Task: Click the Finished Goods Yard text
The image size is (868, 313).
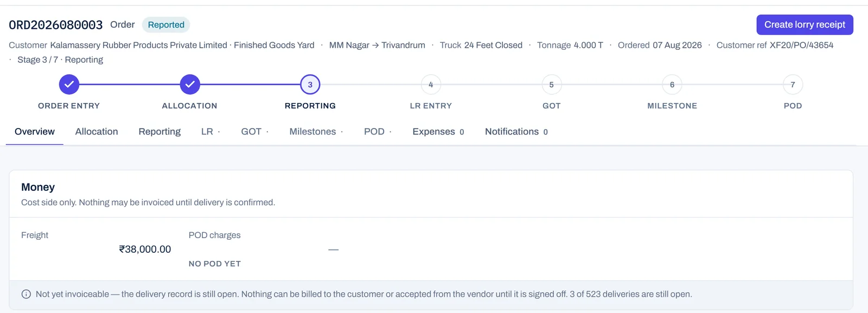Action: pyautogui.click(x=274, y=45)
